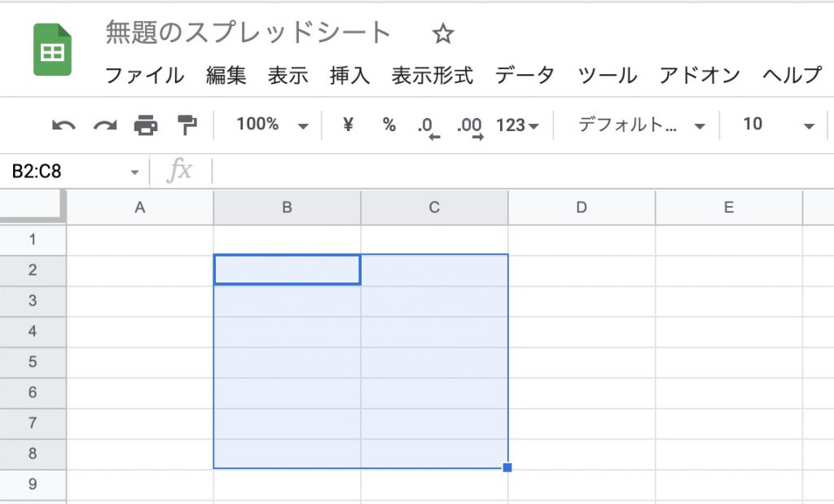Click the 無題のスプレッドシート title
Viewport: 834px width, 504px height.
pos(248,33)
